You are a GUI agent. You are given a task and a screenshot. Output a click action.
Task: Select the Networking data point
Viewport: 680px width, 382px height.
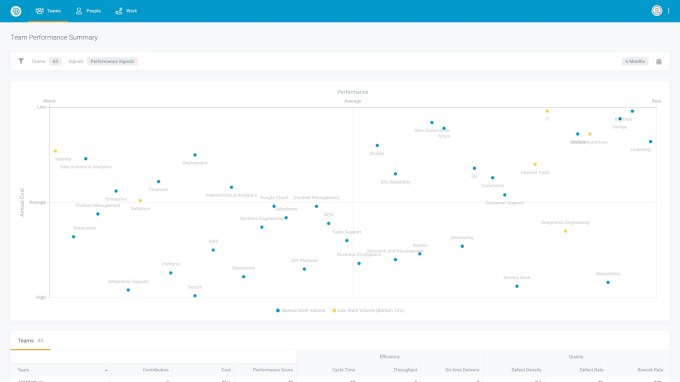(608, 282)
